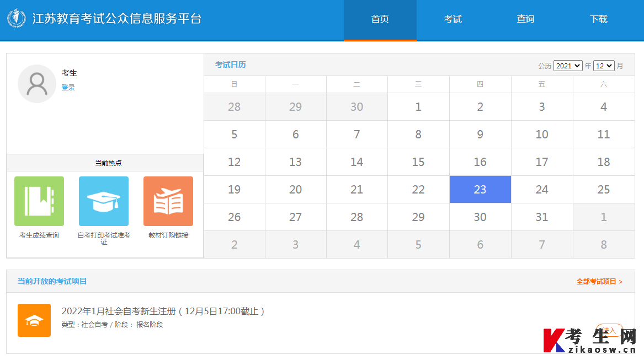This screenshot has width=644, height=360.
Task: Select date 26 in the calendar
Action: (x=234, y=217)
